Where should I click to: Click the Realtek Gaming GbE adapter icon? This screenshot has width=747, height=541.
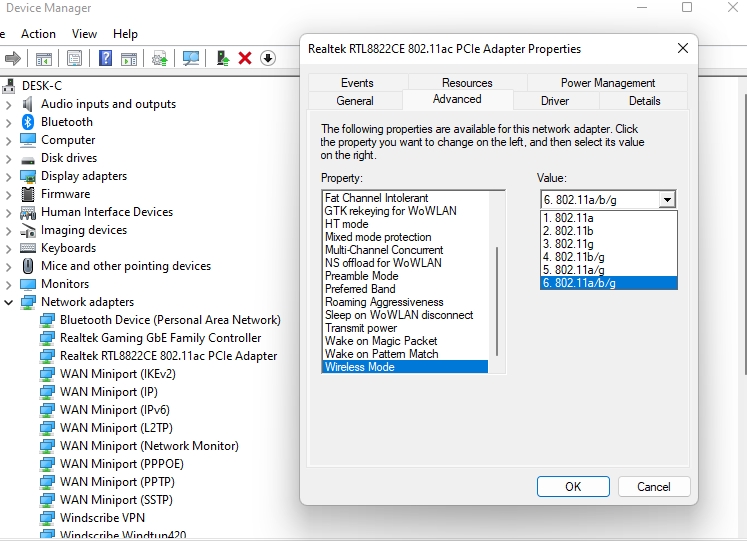pos(47,338)
